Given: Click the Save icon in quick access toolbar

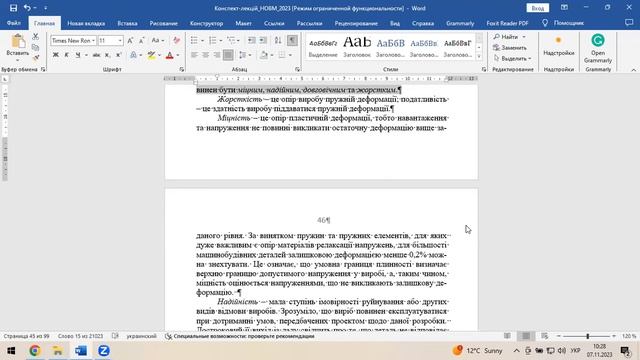Looking at the screenshot, I should (x=13, y=8).
